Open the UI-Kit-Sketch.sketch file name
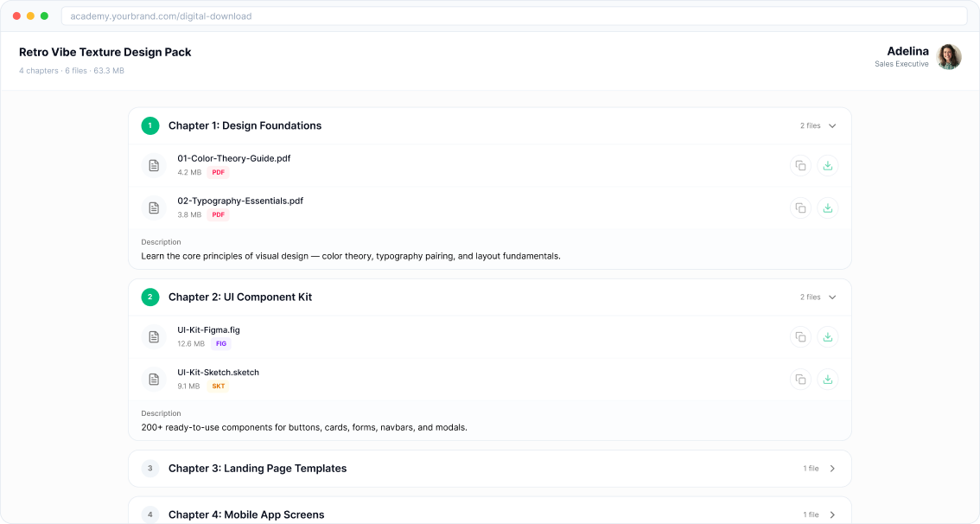The width and height of the screenshot is (980, 524). pyautogui.click(x=218, y=372)
